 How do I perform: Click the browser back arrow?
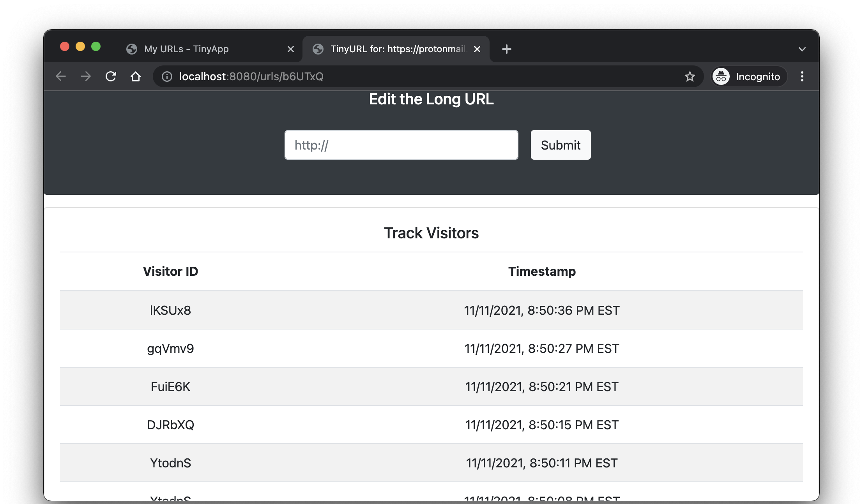tap(61, 76)
